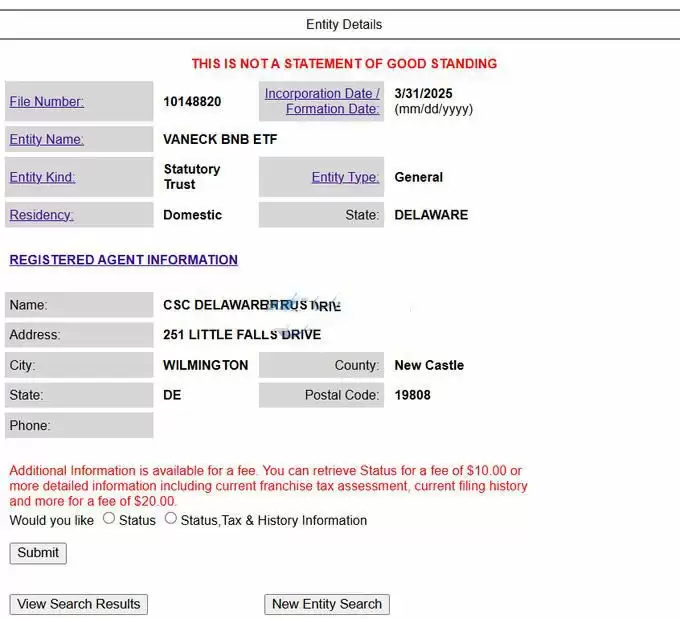Click the Entity Details page header

tap(344, 24)
